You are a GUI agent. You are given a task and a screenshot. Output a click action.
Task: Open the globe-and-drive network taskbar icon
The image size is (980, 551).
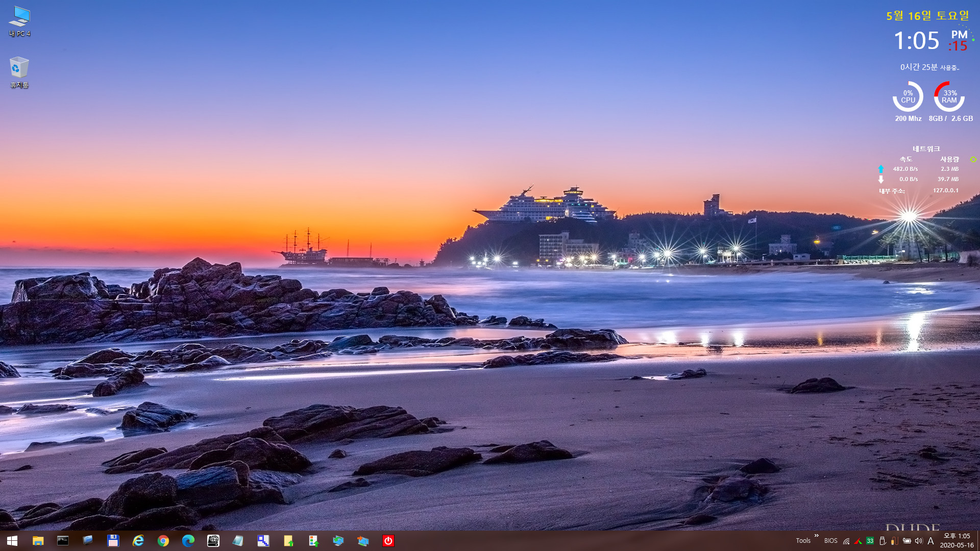[x=213, y=541]
